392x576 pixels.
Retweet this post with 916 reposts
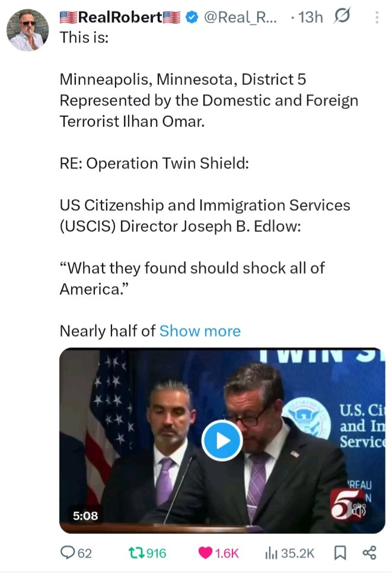pyautogui.click(x=147, y=552)
